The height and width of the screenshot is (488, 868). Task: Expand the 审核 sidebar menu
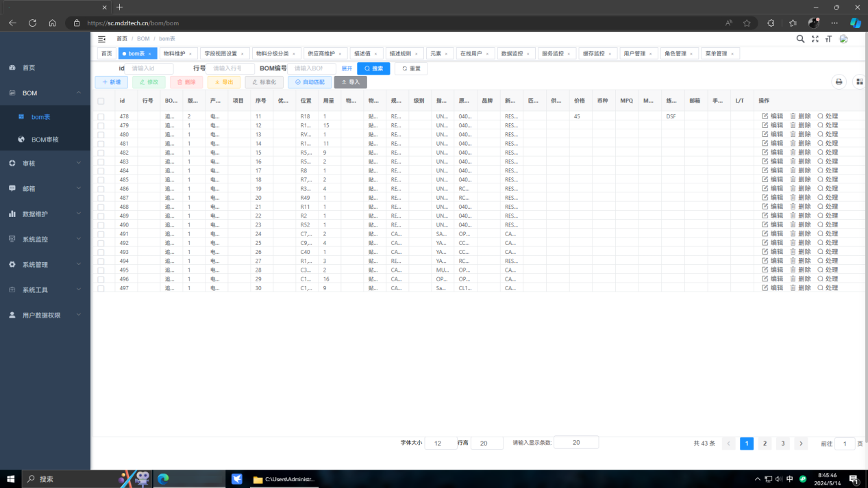pyautogui.click(x=45, y=163)
